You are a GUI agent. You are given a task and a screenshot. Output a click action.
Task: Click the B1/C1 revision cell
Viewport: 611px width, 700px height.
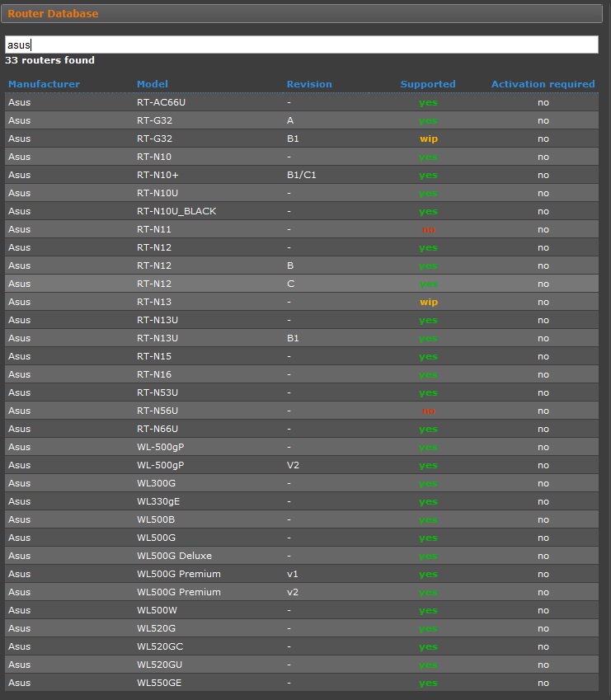[301, 175]
